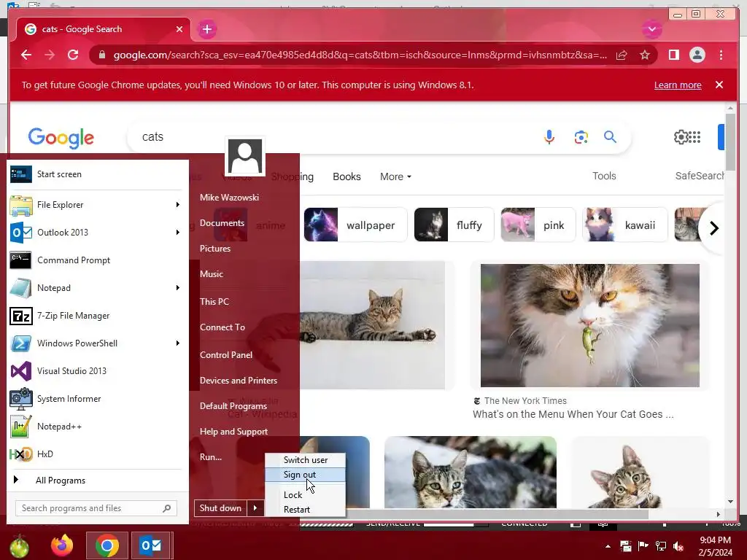
Task: Expand the More results dropdown
Action: 395,176
